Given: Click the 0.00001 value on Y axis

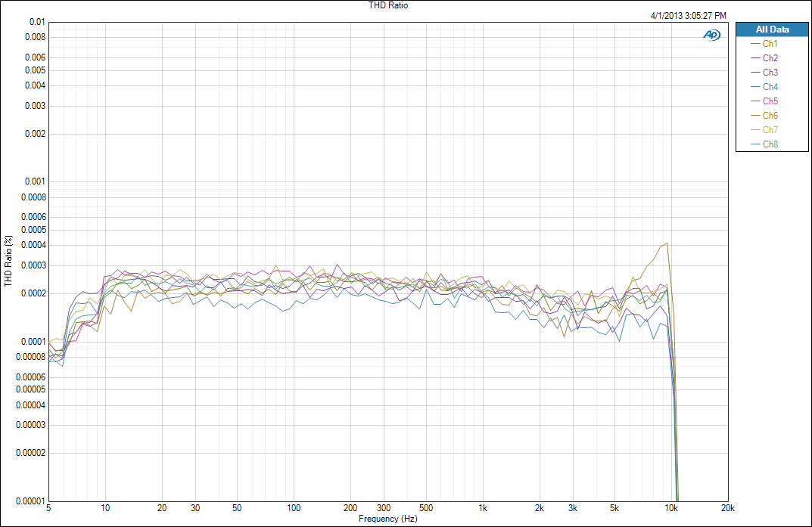Looking at the screenshot, I should [x=30, y=501].
